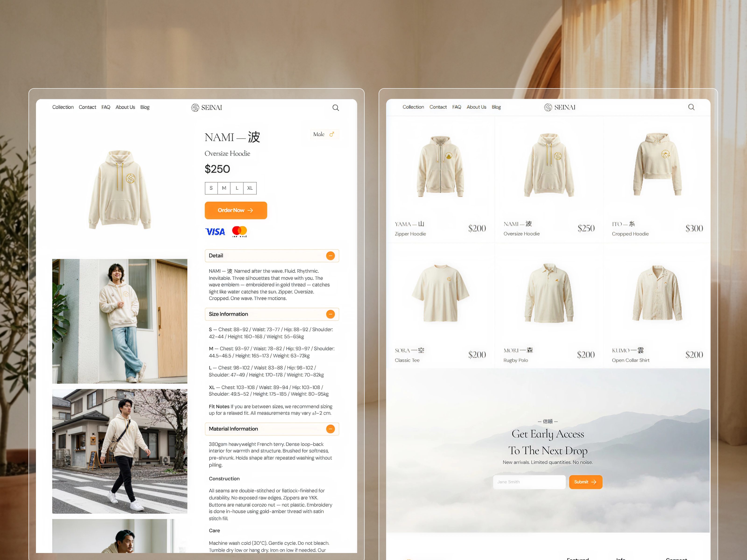Open Blog on the collection page nav
Viewport: 747px width, 560px height.
click(496, 107)
